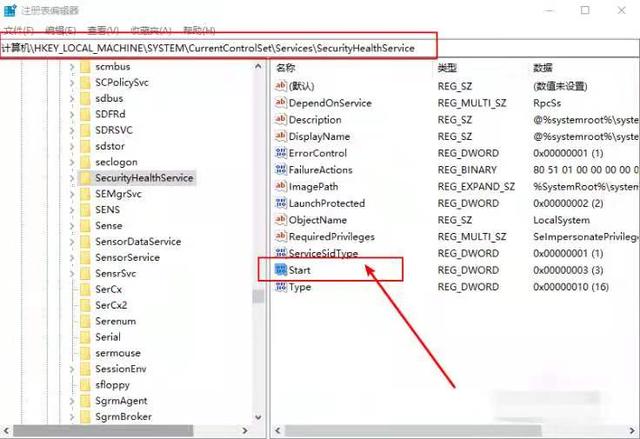This screenshot has width=640, height=439.
Task: Click the Registry Editor title bar icon
Action: pos(10,10)
